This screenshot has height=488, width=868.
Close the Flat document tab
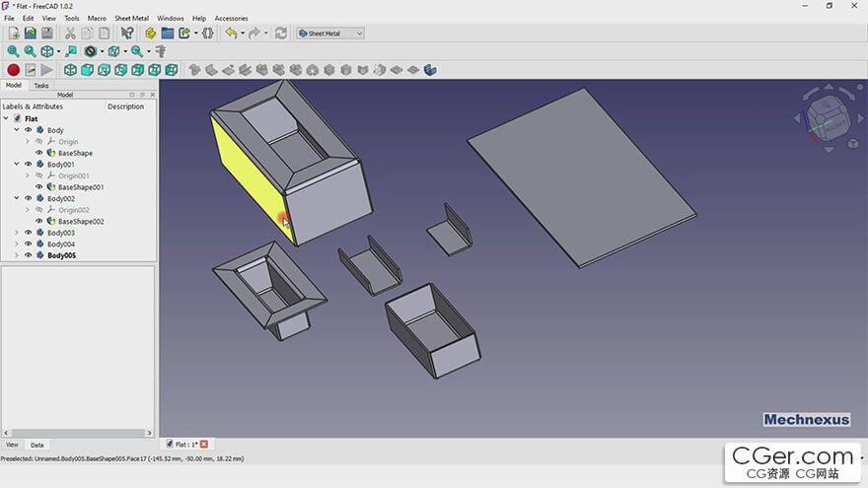point(204,445)
